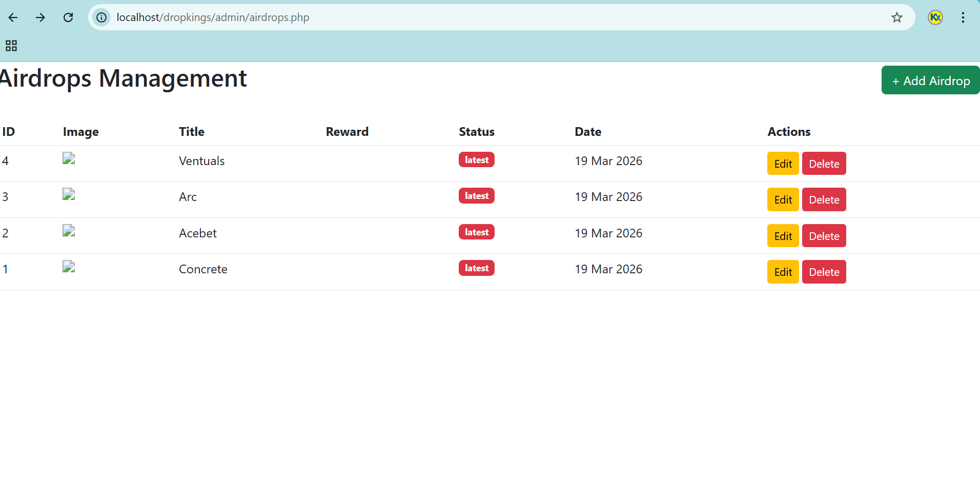
Task: Delete the Ventuals airdrop
Action: [x=824, y=164]
